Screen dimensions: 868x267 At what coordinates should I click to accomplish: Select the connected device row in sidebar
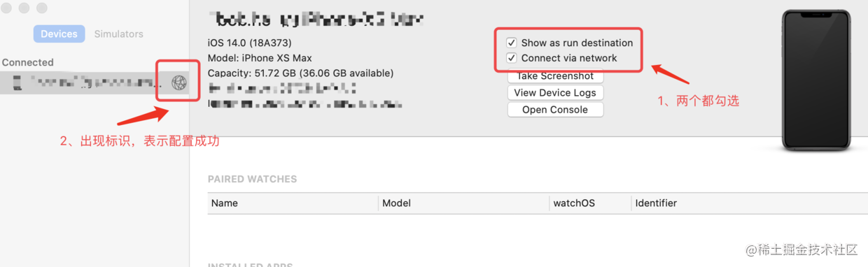pos(94,83)
